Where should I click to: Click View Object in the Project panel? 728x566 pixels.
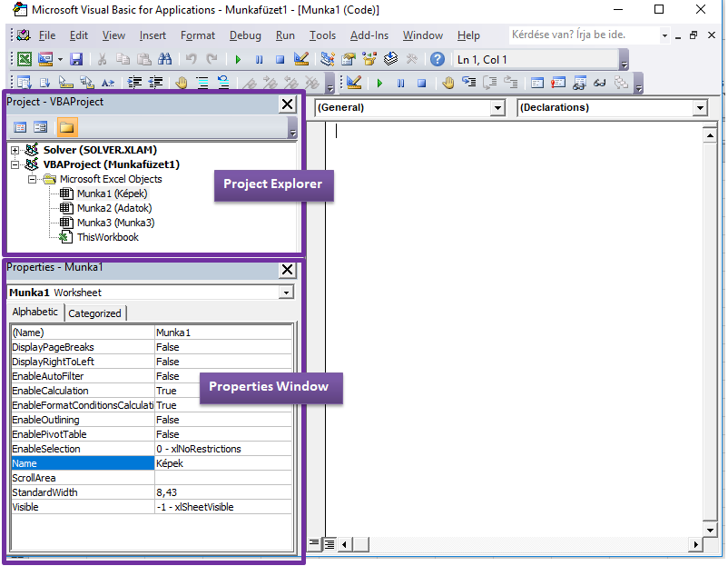[x=41, y=127]
